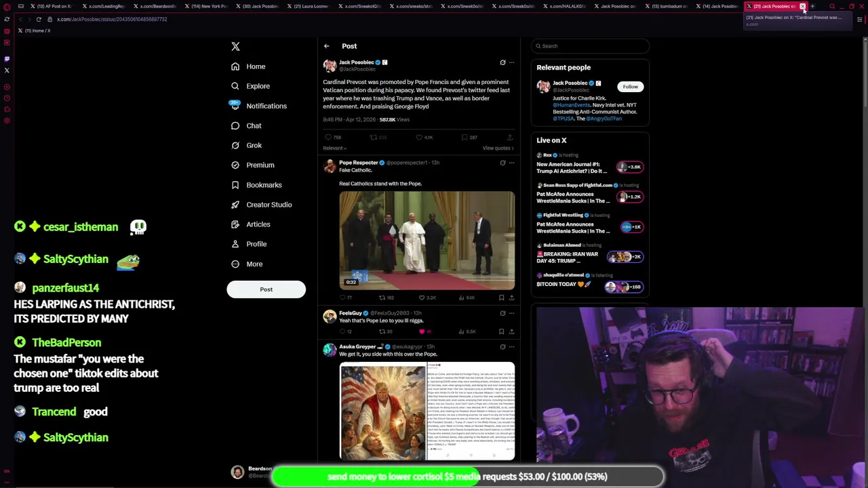
Task: Reply to Jack Posobiec's post with 758 replies
Action: click(x=332, y=138)
